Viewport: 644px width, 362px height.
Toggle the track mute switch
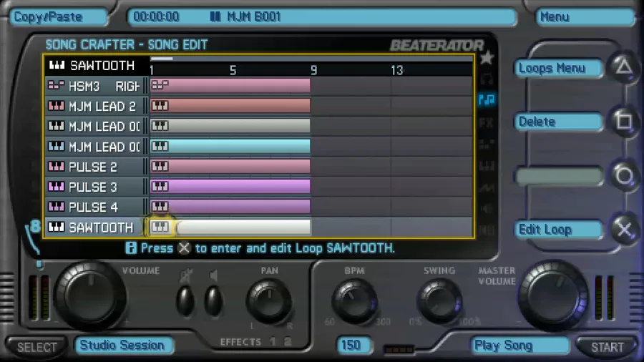[x=185, y=301]
